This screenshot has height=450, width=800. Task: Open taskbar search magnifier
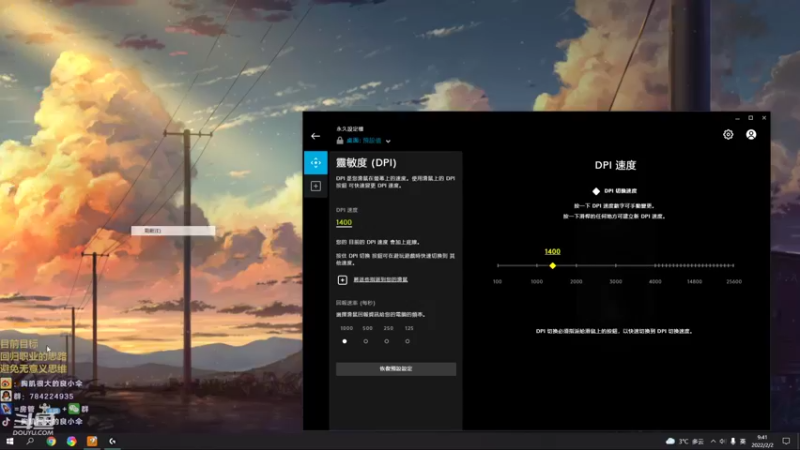(x=30, y=441)
